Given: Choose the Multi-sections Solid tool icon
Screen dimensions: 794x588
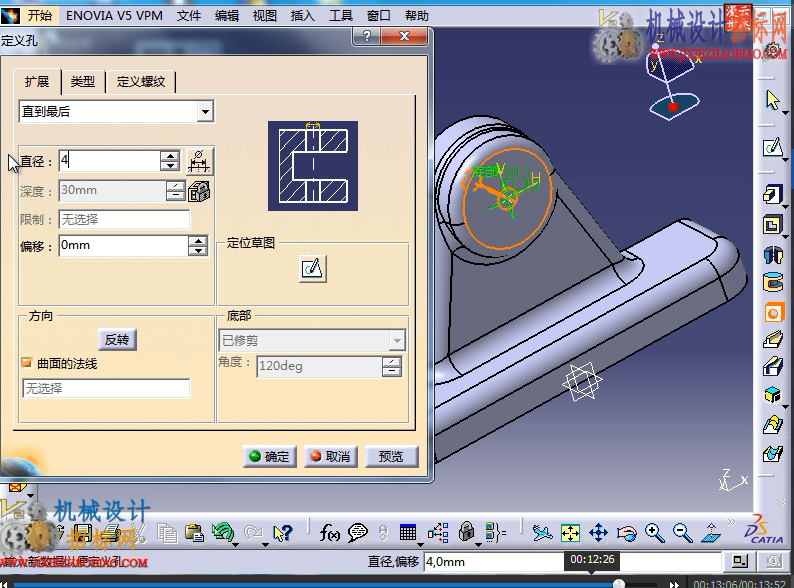Looking at the screenshot, I should click(x=773, y=424).
